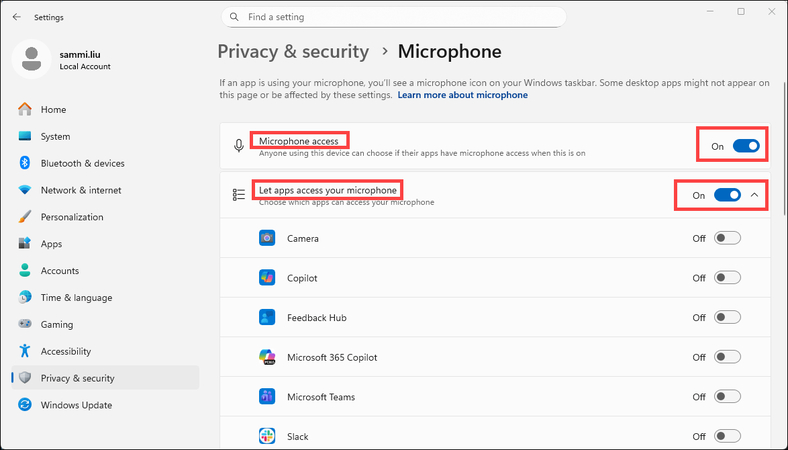The height and width of the screenshot is (450, 788).
Task: Click the Privacy & security shield icon
Action: (25, 378)
